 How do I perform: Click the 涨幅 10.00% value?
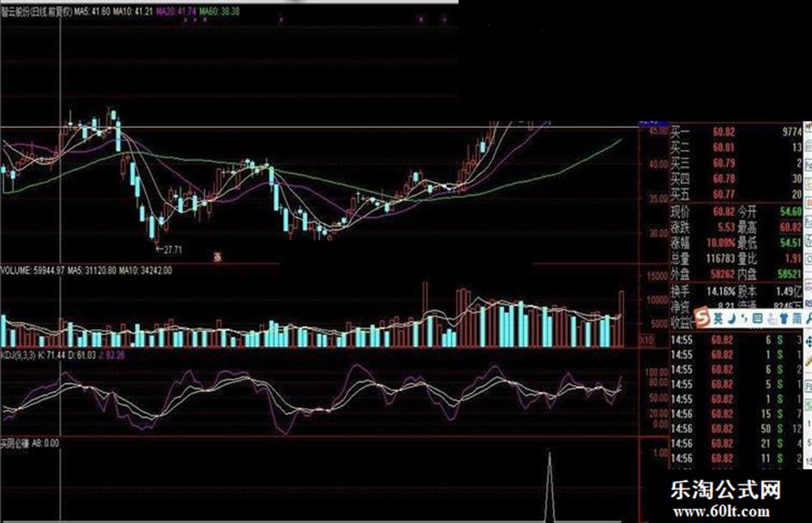tap(721, 242)
